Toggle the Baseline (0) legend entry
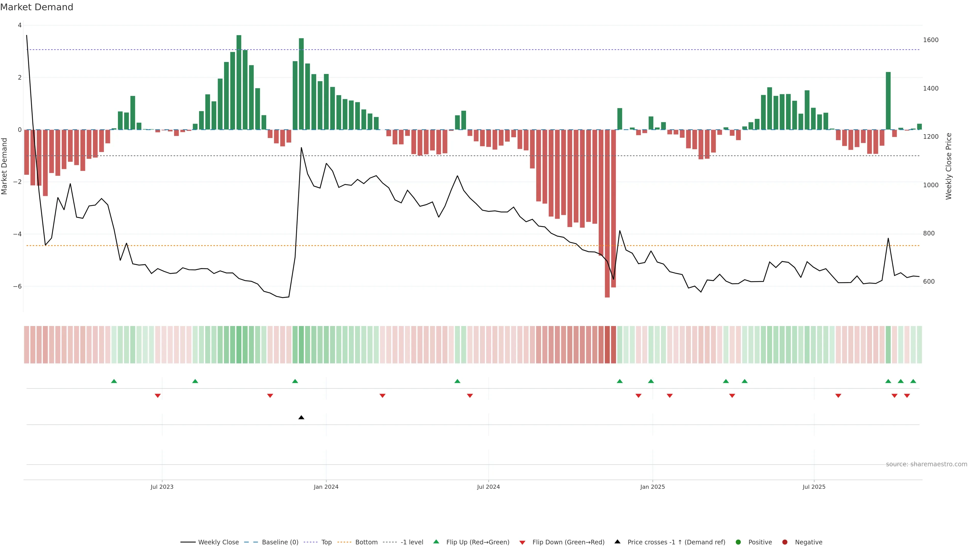The image size is (980, 551). [x=280, y=542]
